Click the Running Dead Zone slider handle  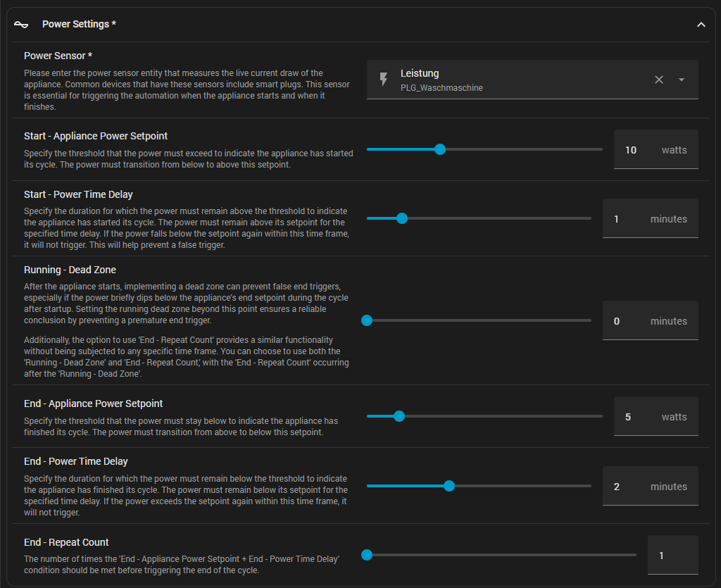tap(366, 320)
